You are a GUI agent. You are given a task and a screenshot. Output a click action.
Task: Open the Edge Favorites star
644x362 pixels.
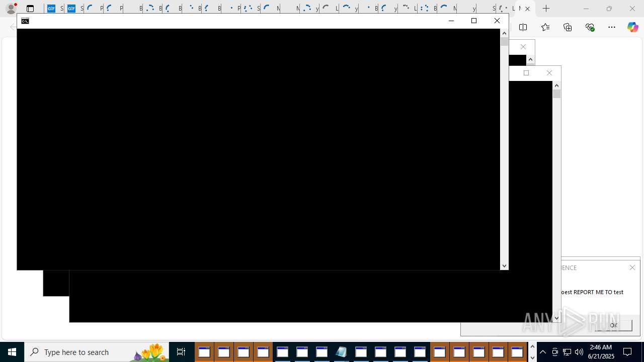(x=545, y=27)
